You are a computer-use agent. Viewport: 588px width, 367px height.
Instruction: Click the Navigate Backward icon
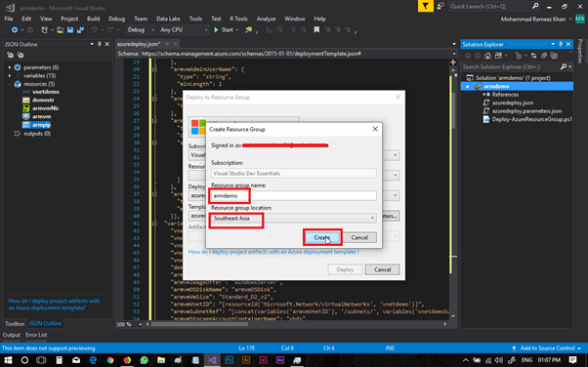coord(15,30)
